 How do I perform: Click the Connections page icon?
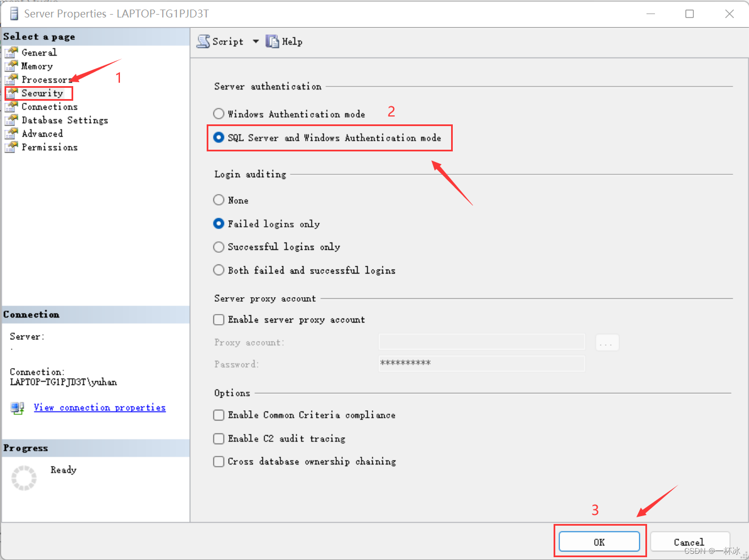pos(11,106)
